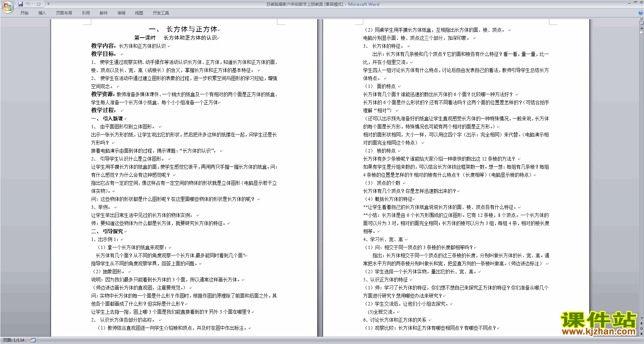Click the title 长方体与正方体
Screen dimensions: 644x344
[x=192, y=29]
